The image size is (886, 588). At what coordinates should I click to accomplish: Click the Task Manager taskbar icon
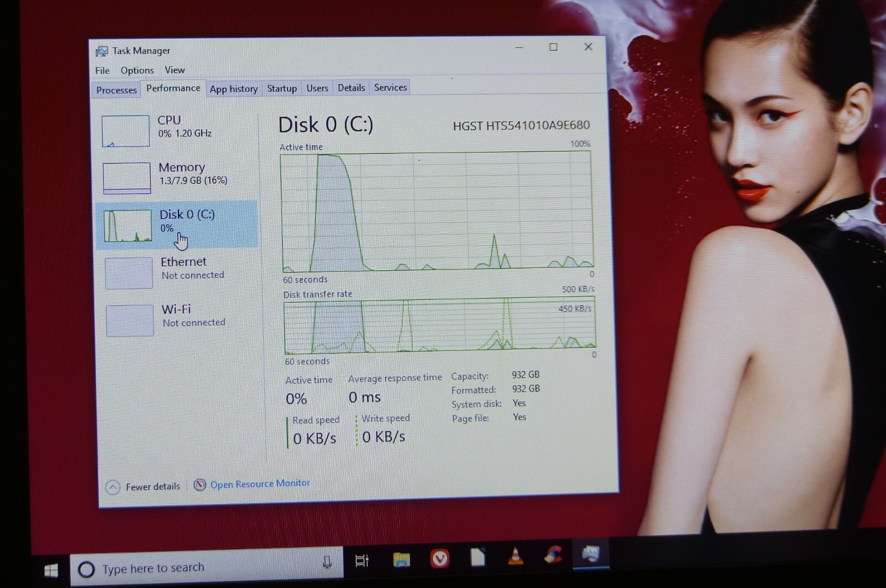click(x=591, y=553)
